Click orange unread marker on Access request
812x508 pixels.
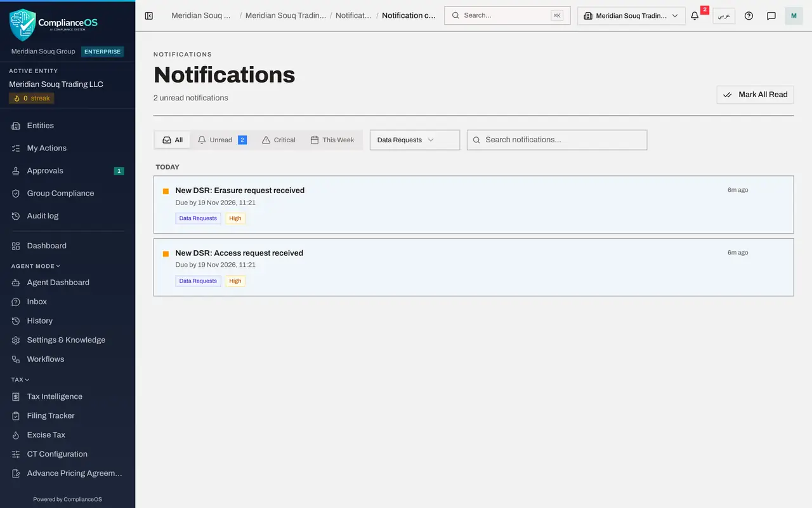(x=166, y=254)
